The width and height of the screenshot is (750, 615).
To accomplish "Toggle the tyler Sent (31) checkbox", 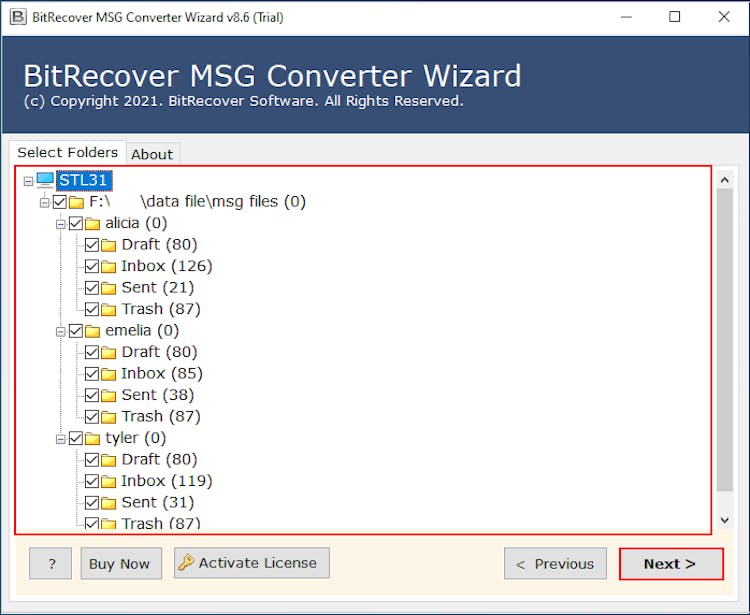I will coord(92,503).
